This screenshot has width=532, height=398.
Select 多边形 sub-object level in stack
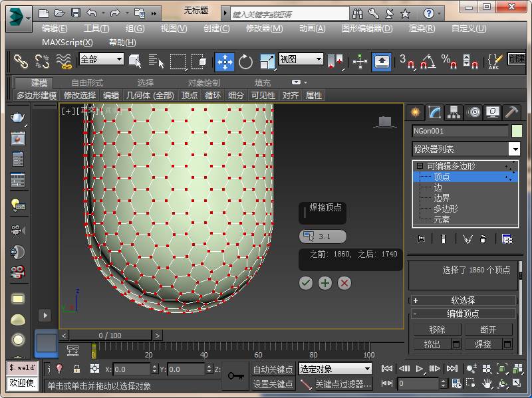(446, 209)
